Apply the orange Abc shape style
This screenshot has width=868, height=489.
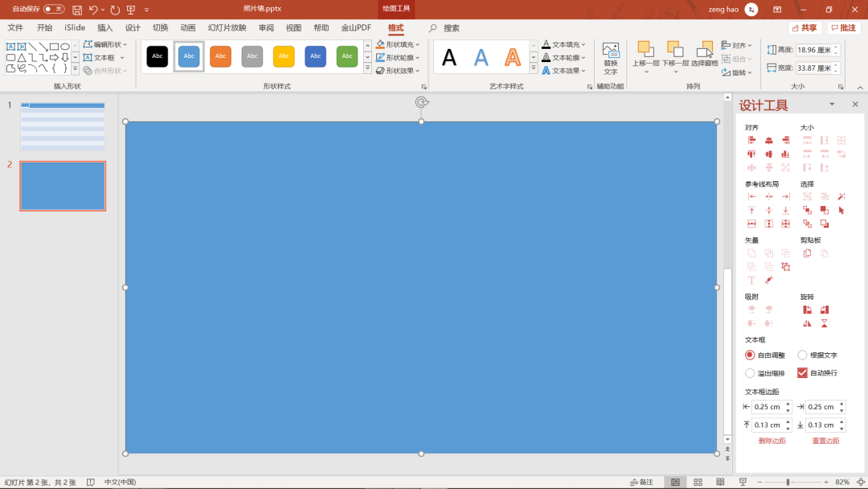[220, 56]
